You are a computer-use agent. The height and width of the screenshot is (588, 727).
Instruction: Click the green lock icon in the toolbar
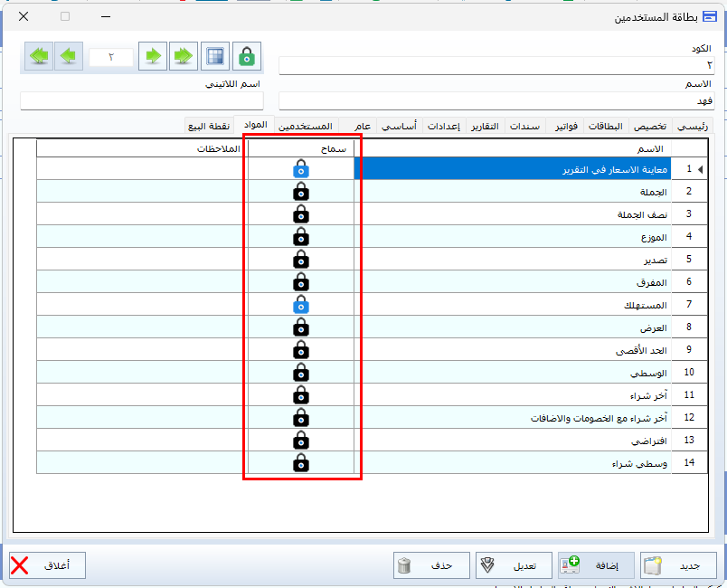point(245,56)
